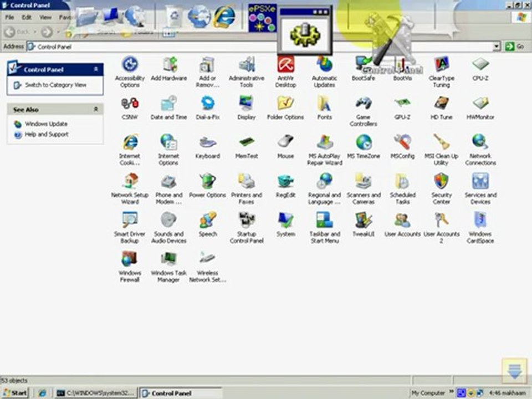Open the TweakUI icon
Screen dimensions: 532x399
click(x=364, y=224)
